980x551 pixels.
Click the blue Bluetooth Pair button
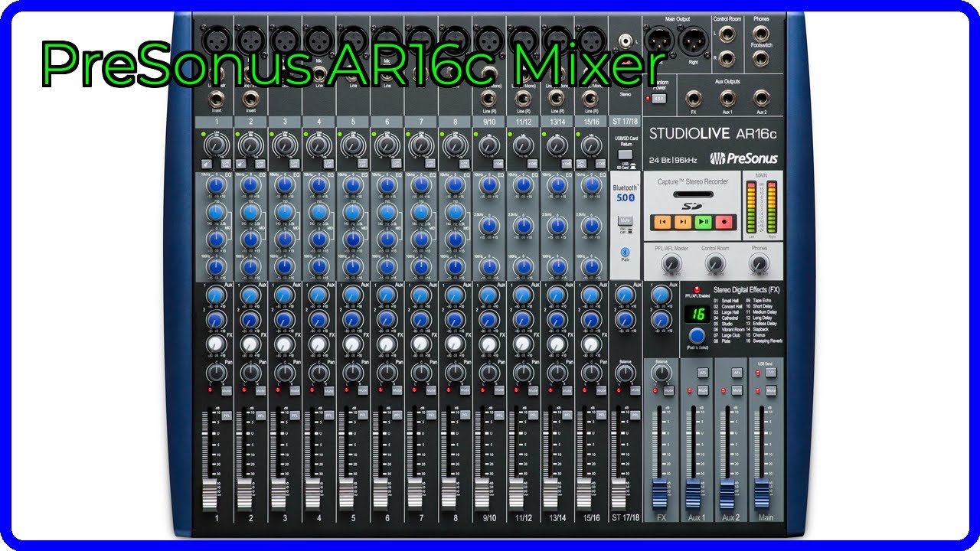pyautogui.click(x=626, y=251)
